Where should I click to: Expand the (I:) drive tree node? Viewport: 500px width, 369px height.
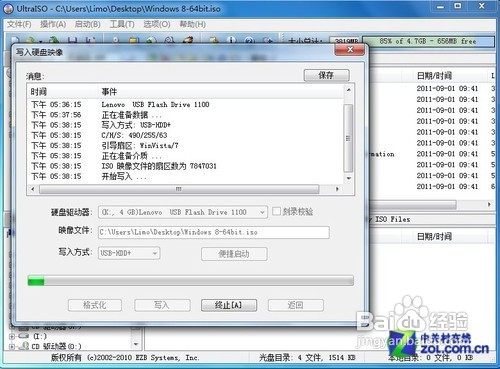(12, 336)
